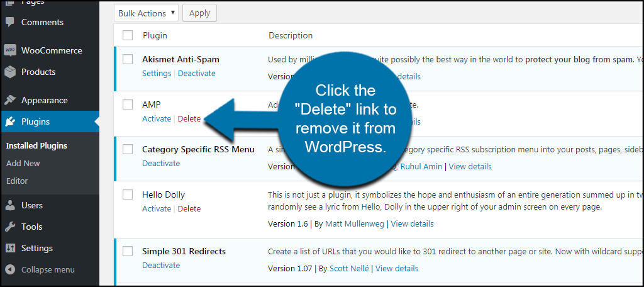Click the Collapse menu arrow icon
This screenshot has height=287, width=644.
(x=10, y=270)
